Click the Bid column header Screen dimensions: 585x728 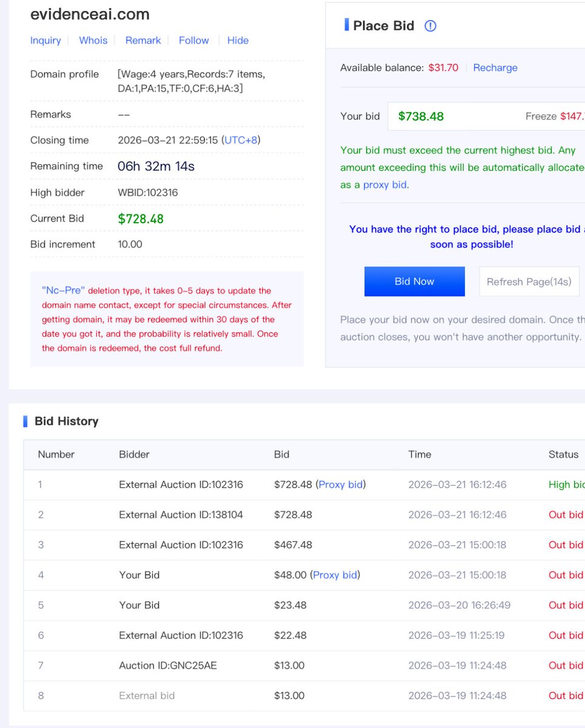click(x=282, y=454)
